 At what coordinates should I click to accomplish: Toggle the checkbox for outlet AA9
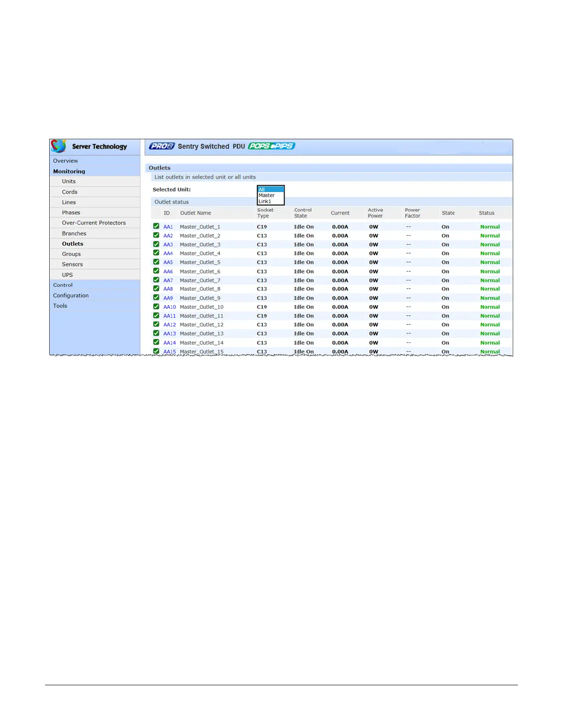[156, 297]
